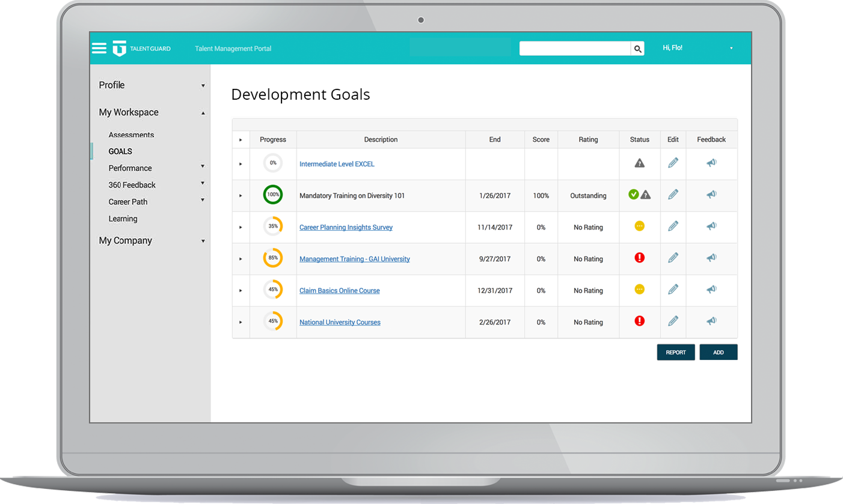Viewport: 843px width, 504px height.
Task: Edit the Management Training - GAI University goal
Action: click(673, 258)
